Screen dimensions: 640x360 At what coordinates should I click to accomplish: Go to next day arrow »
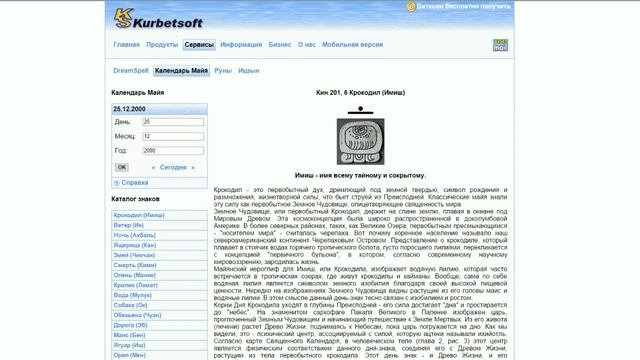point(193,168)
